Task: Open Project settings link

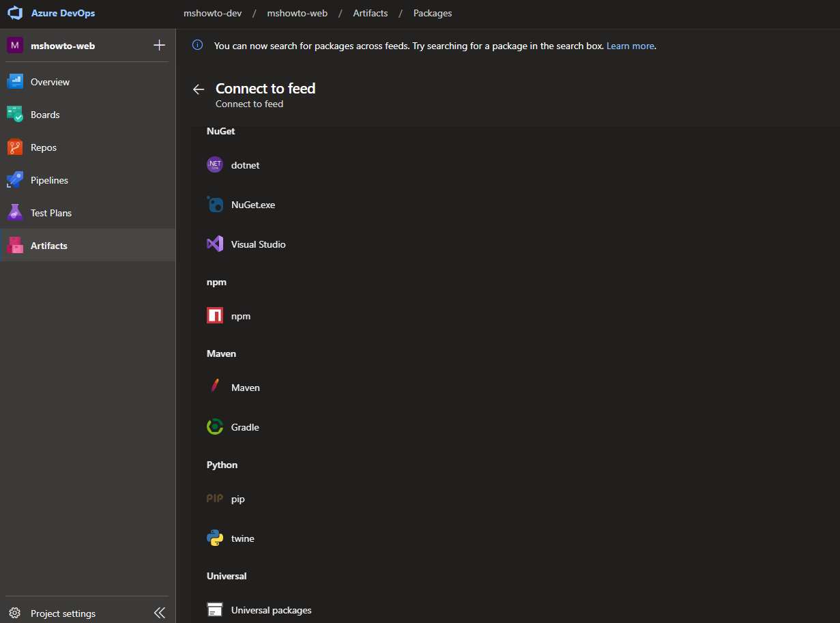Action: coord(63,613)
